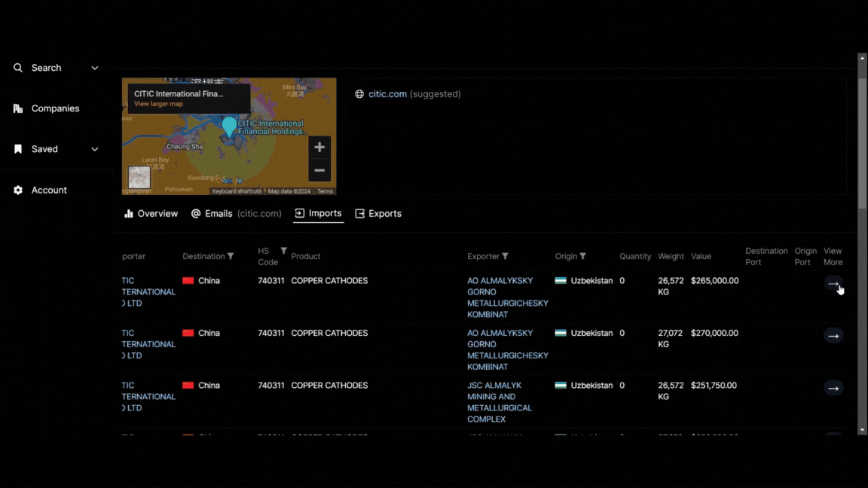
Task: Click the Search magnifier icon in sidebar
Action: (x=18, y=68)
